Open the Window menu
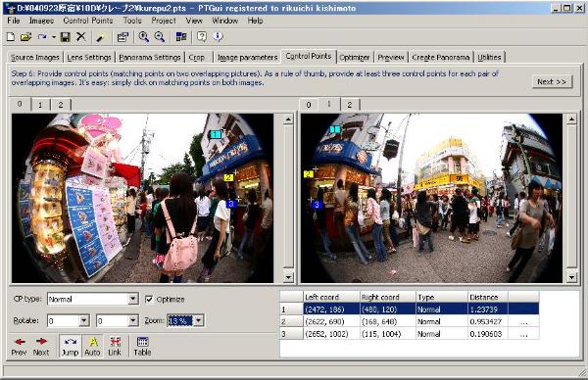Image resolution: width=588 pixels, height=380 pixels. [225, 21]
